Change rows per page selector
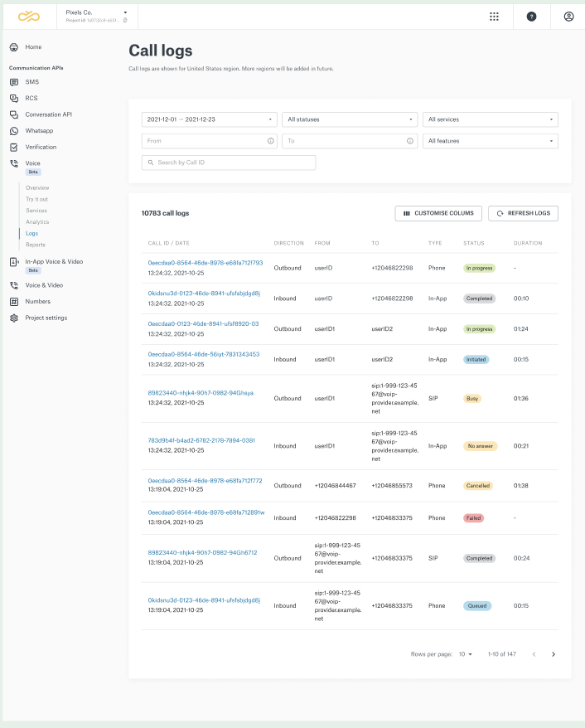The image size is (585, 728). pos(466,654)
